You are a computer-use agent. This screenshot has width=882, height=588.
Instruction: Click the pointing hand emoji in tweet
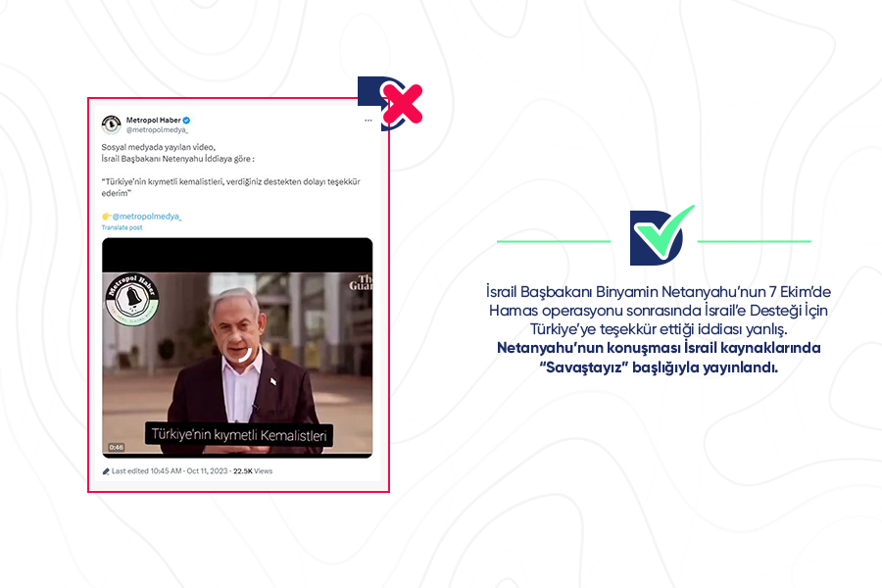click(106, 216)
